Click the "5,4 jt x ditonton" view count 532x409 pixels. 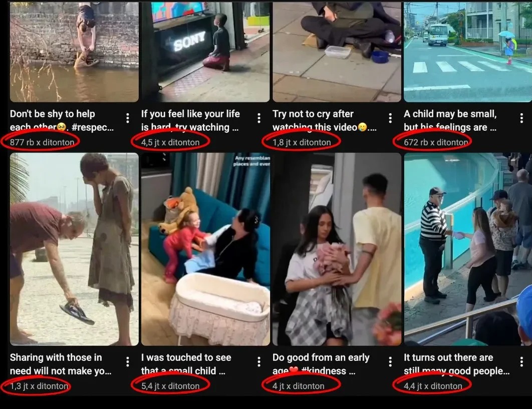point(170,386)
